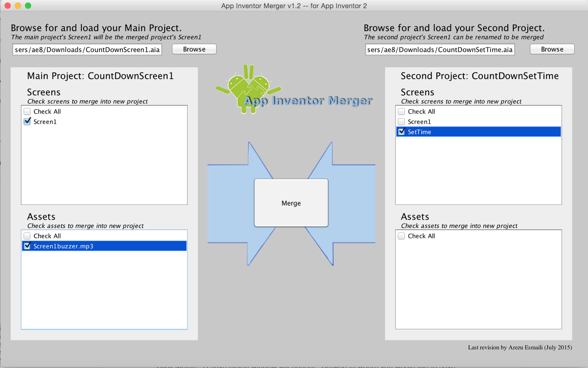Viewport: 588px width, 368px height.
Task: Maximize the App Inventor Merger window
Action: point(28,6)
